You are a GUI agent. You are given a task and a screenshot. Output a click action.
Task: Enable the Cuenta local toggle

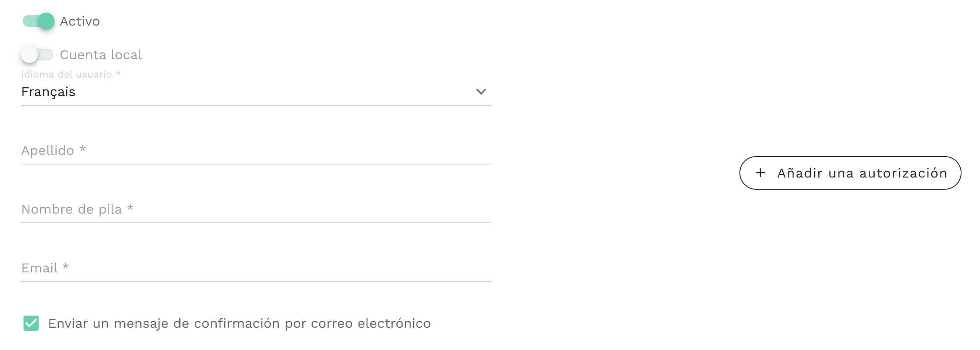tap(37, 55)
